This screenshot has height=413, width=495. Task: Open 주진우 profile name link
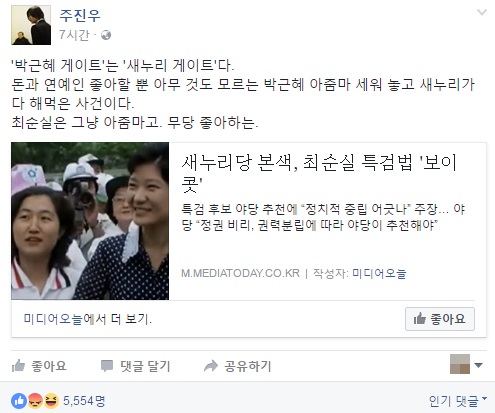point(80,15)
